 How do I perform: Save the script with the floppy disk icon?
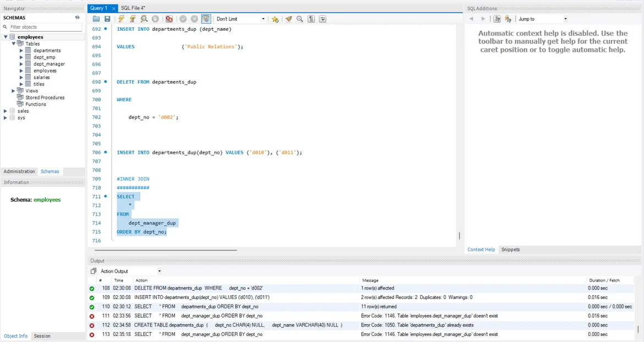point(107,19)
